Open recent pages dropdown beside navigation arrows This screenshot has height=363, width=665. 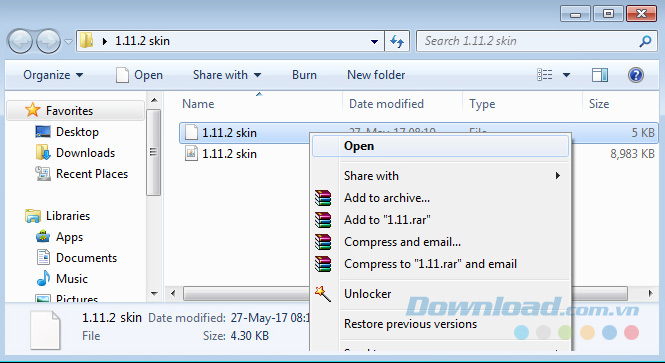(x=68, y=42)
